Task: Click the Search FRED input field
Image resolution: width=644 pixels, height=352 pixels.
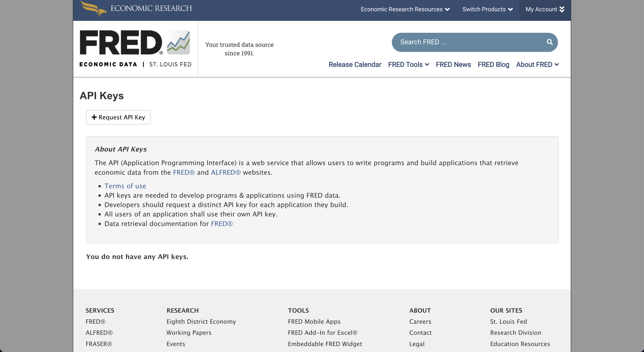Action: click(x=467, y=42)
